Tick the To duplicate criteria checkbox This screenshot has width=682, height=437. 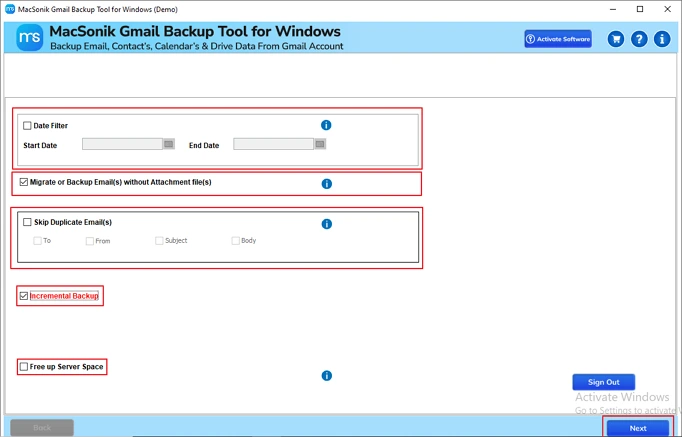37,240
